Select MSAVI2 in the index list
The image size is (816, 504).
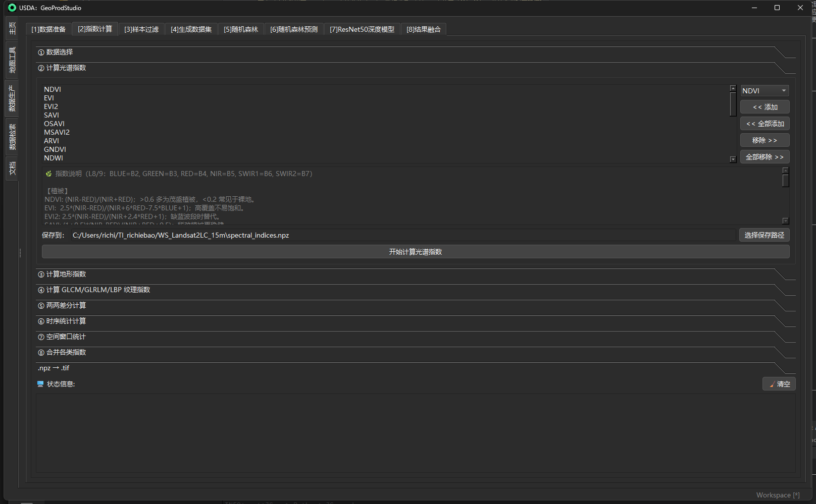pos(57,132)
